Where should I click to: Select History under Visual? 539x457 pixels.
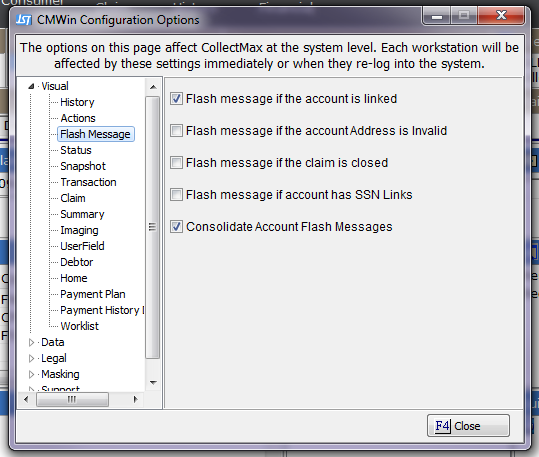click(x=77, y=102)
